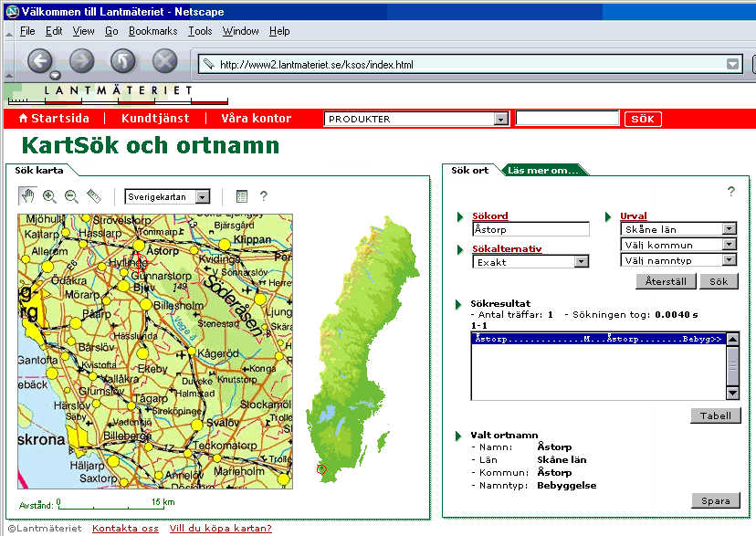Click the Återställ button
This screenshot has width=756, height=536.
(666, 281)
